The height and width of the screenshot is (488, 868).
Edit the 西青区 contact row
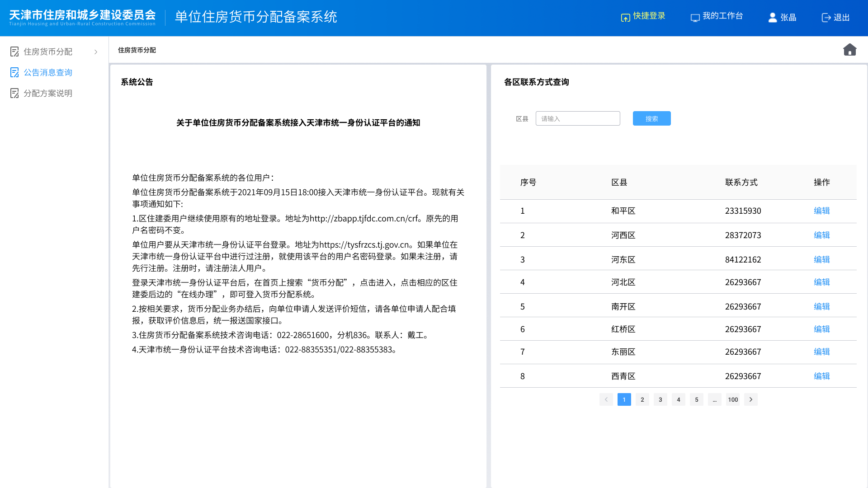(x=821, y=376)
